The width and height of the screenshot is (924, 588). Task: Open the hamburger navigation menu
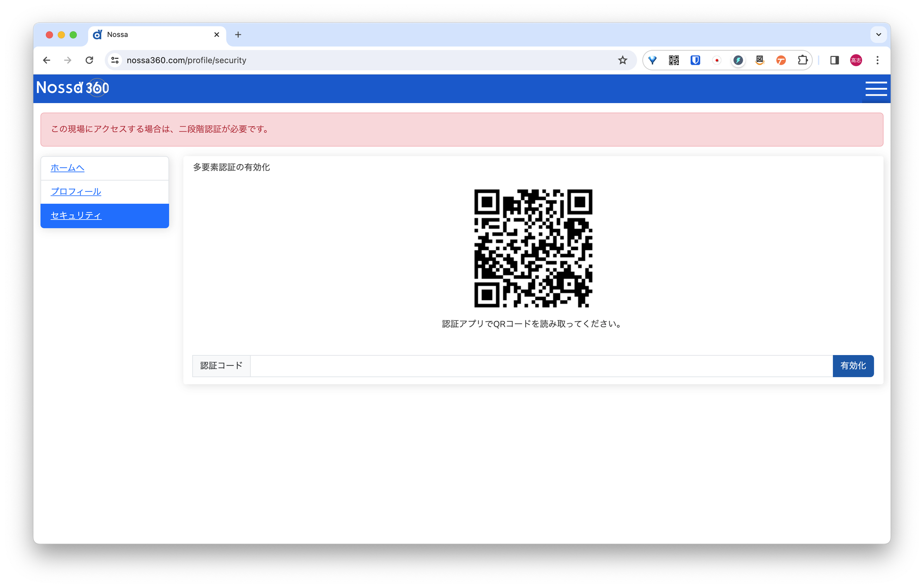(876, 88)
